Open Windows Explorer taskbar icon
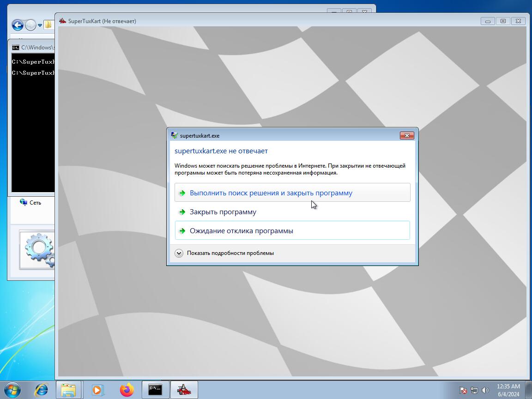The width and height of the screenshot is (532, 399). tap(68, 390)
